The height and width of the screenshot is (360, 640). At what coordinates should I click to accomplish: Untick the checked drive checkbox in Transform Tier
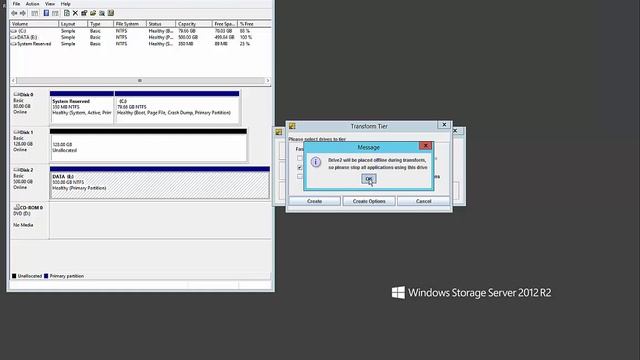click(300, 167)
